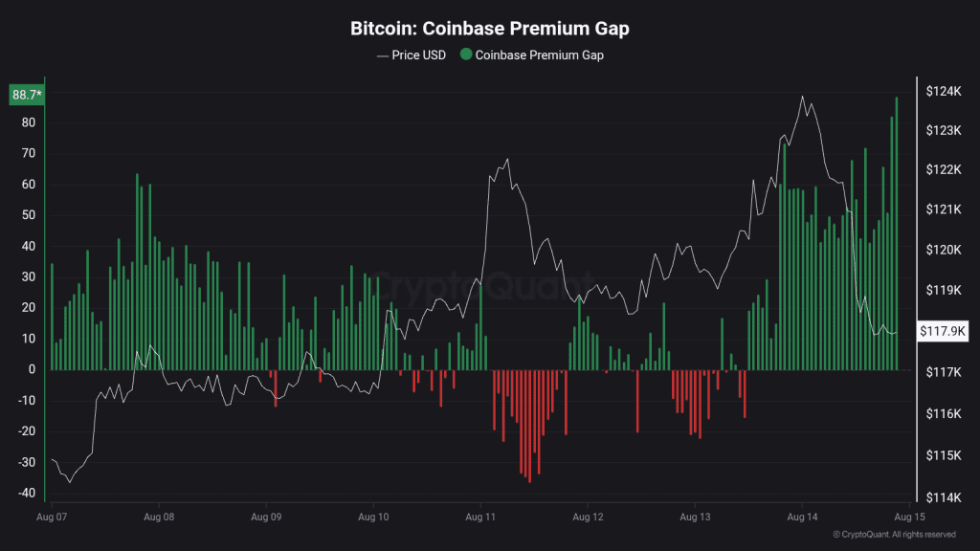Select the Aug 10 date tick
This screenshot has height=551, width=980.
tap(373, 517)
